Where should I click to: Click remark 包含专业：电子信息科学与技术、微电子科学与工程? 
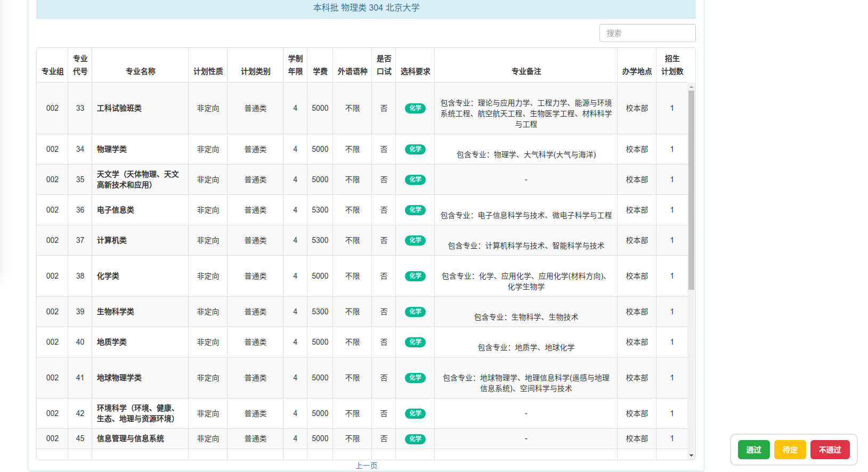pyautogui.click(x=526, y=215)
